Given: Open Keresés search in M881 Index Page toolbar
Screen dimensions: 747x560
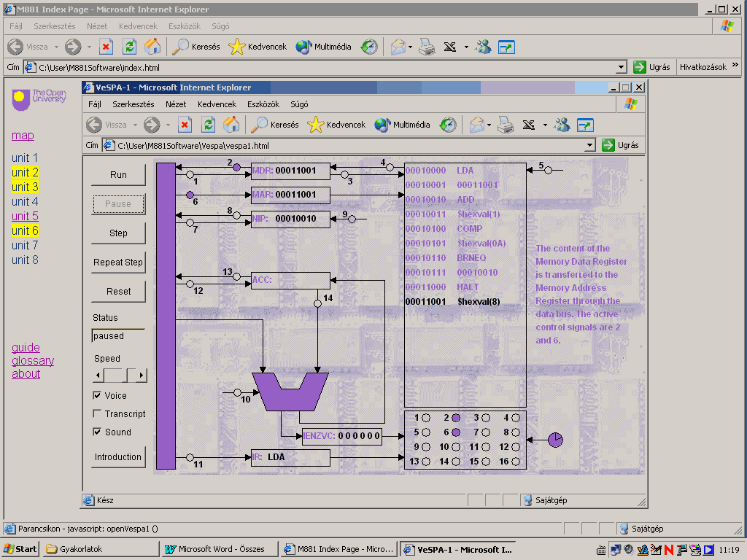Looking at the screenshot, I should coord(196,47).
